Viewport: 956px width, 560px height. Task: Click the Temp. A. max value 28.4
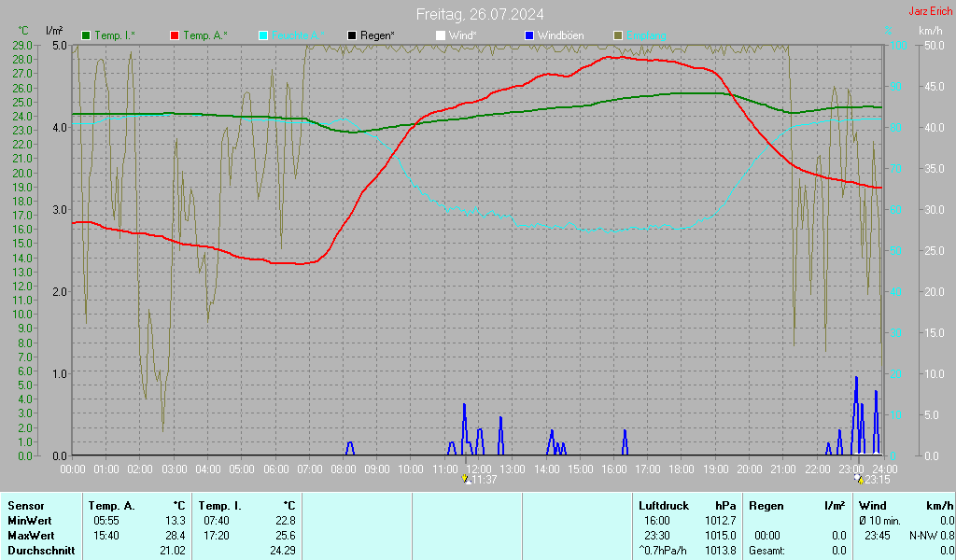(176, 536)
